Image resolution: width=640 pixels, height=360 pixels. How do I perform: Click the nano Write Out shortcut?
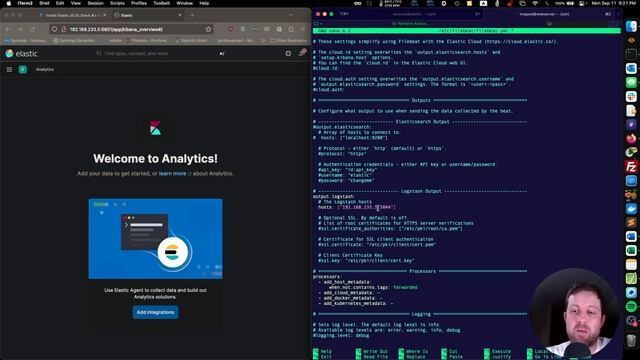coord(371,351)
